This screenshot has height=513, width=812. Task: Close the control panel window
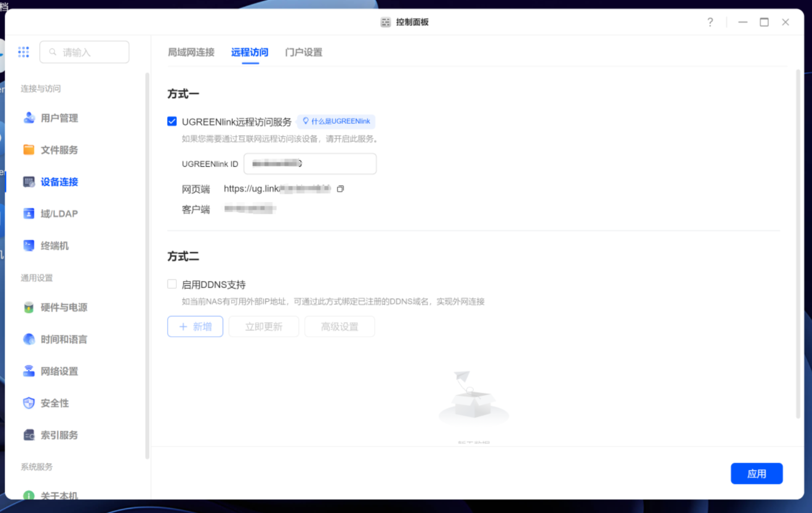(786, 22)
